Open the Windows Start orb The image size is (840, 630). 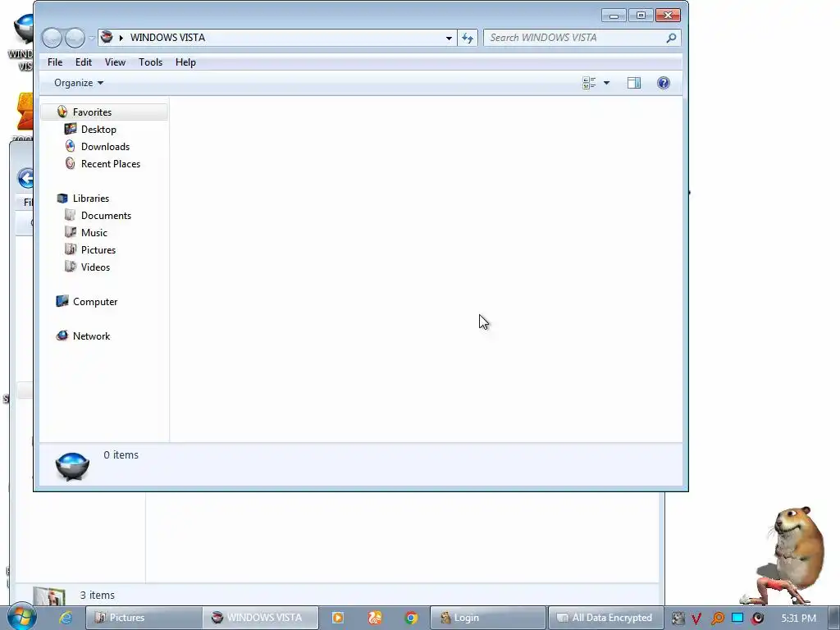coord(22,617)
